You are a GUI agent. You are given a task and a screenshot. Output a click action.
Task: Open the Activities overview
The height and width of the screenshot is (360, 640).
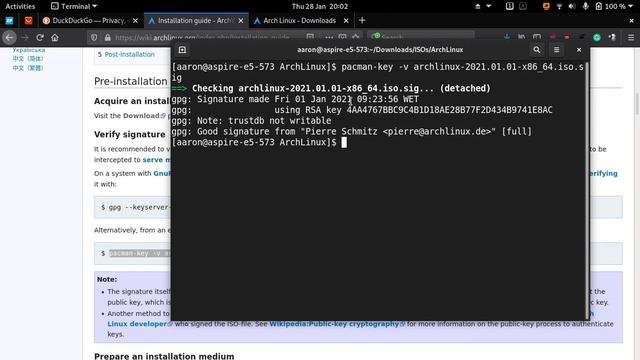tap(20, 6)
